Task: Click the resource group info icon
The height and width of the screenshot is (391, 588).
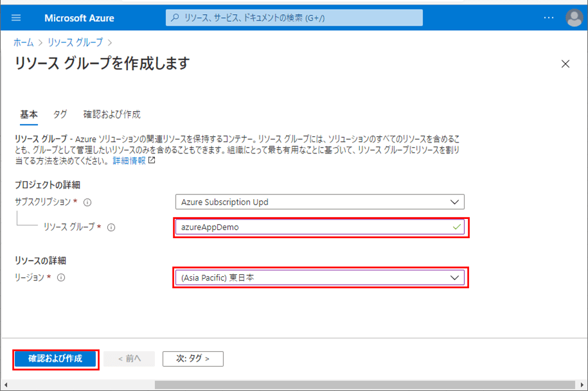Action: point(111,227)
